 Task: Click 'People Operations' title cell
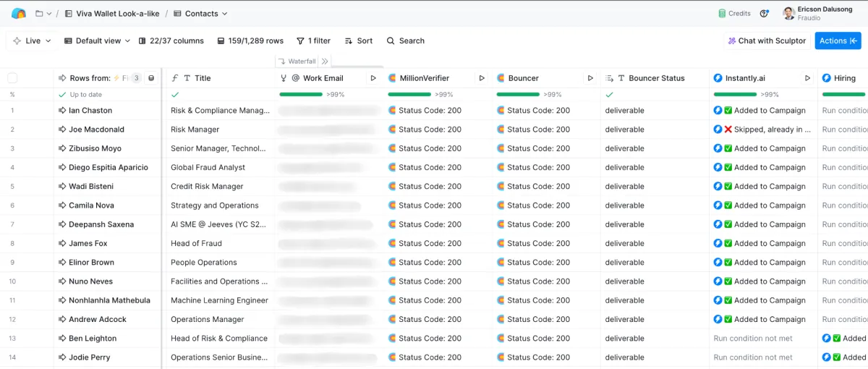coord(220,263)
